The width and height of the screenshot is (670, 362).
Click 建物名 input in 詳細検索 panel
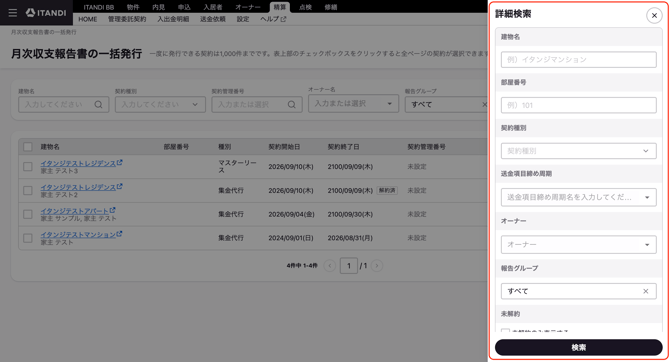(x=579, y=59)
